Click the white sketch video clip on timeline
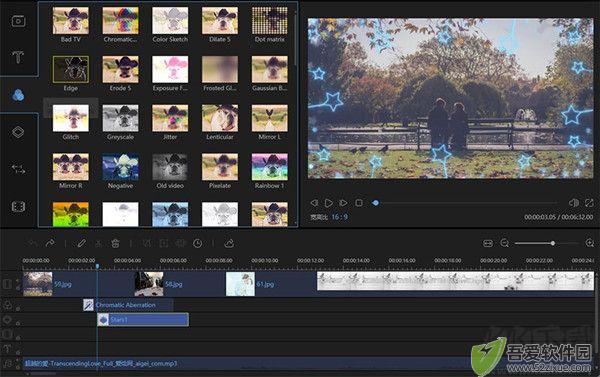The image size is (600, 377). click(x=455, y=282)
